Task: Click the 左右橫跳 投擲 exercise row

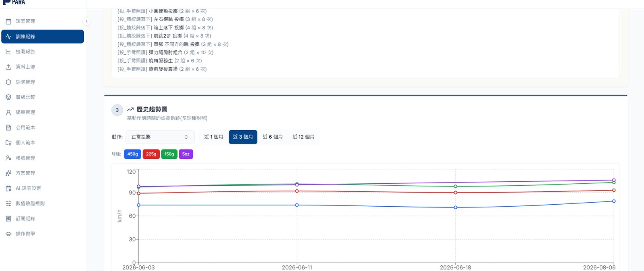Action: [x=165, y=19]
